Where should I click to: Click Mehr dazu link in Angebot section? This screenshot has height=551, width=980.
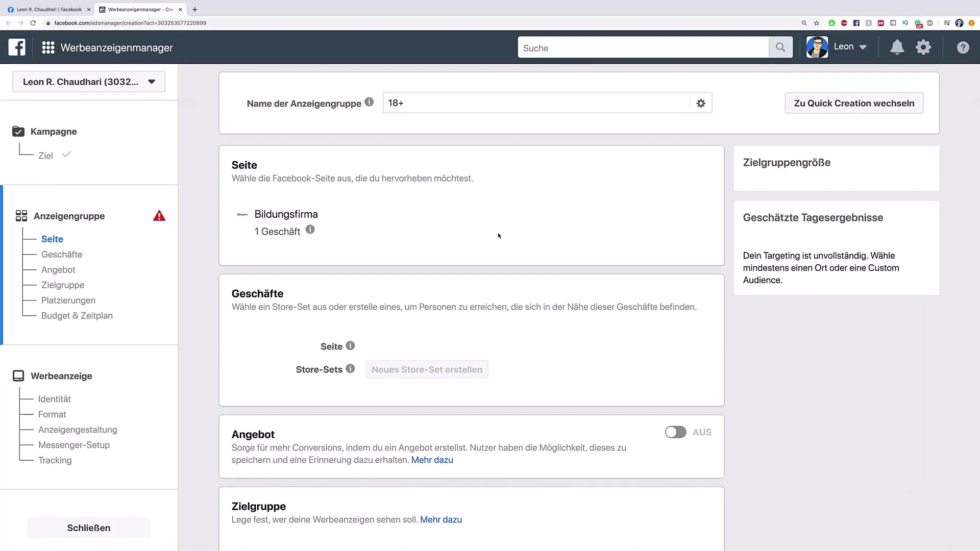pyautogui.click(x=432, y=460)
